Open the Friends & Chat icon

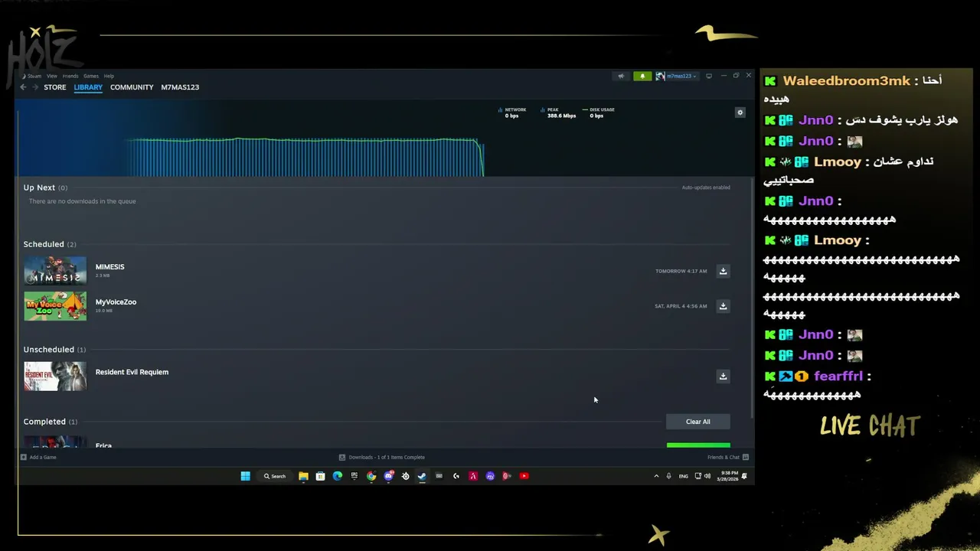point(745,457)
